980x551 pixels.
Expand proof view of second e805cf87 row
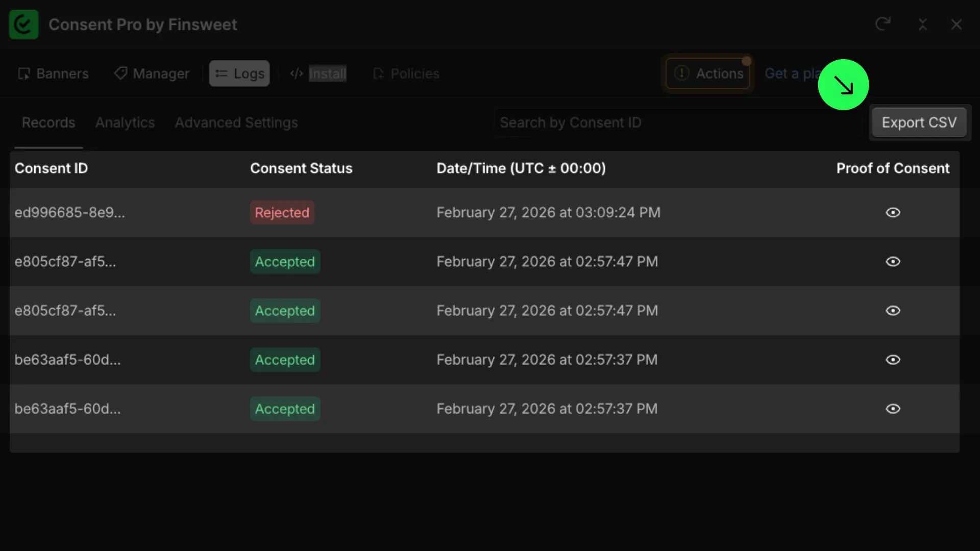[x=893, y=311]
